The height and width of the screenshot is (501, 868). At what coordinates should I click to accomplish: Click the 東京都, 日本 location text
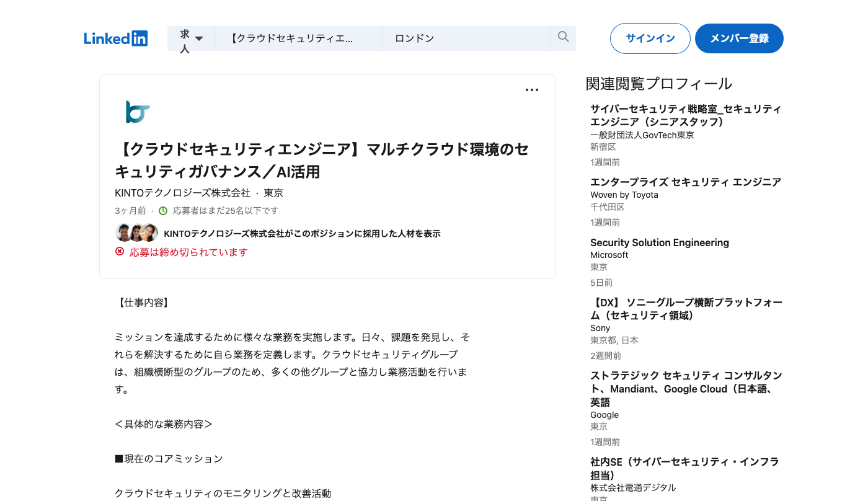(x=614, y=340)
